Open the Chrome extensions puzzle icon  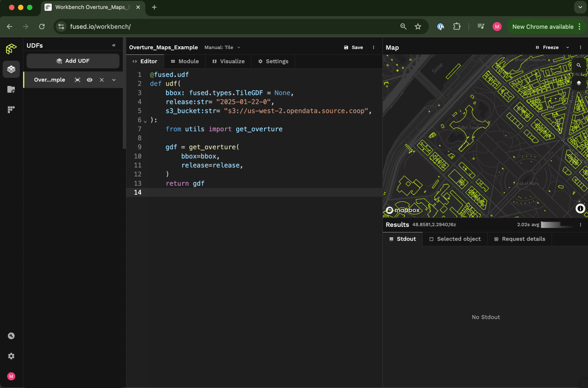pos(457,27)
